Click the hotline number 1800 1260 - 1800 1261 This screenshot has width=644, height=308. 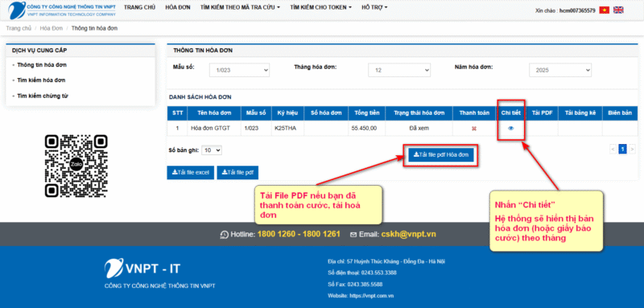point(299,234)
